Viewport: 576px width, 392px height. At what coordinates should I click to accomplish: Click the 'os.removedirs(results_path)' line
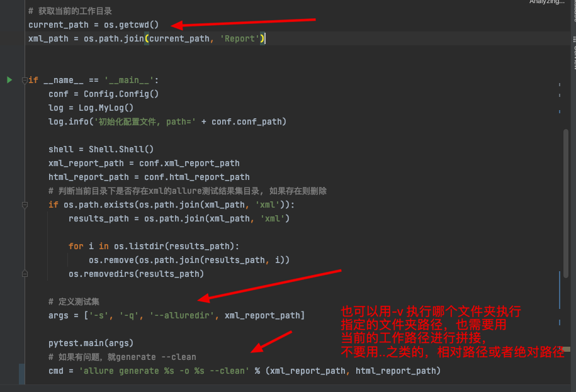click(136, 274)
